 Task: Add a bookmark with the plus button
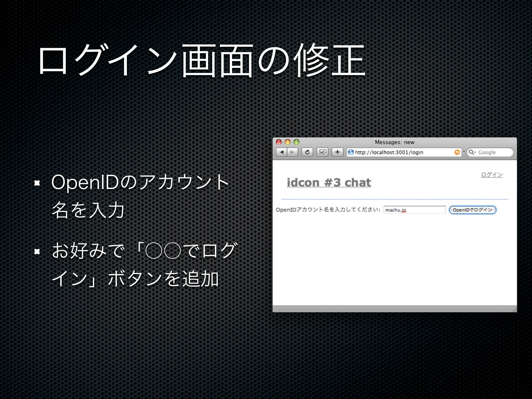[x=337, y=152]
